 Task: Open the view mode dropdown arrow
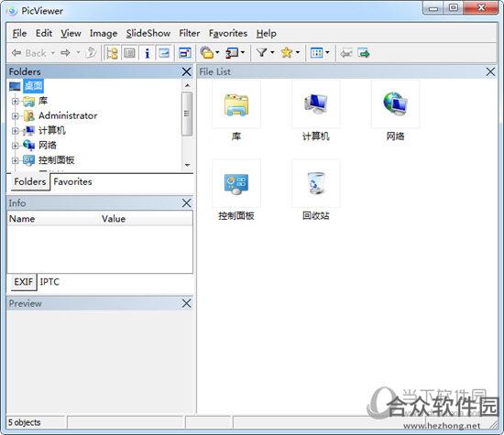click(327, 53)
